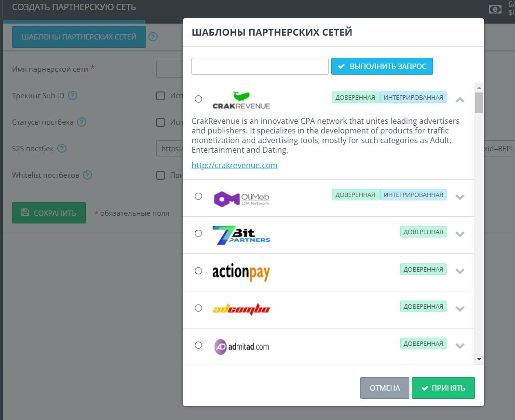Click the Whitelist постбеков label
The height and width of the screenshot is (420, 515).
(46, 175)
